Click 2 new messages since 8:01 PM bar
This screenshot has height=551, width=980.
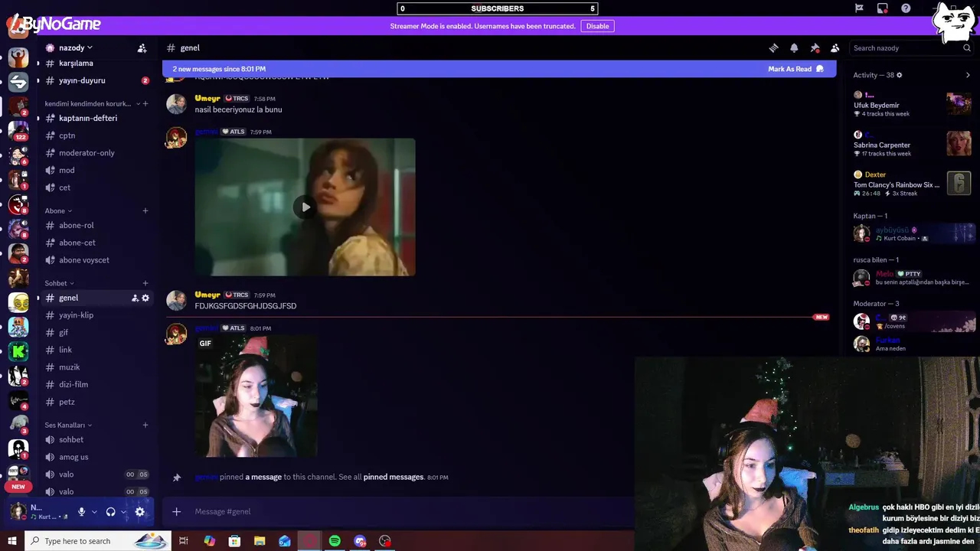coord(498,69)
